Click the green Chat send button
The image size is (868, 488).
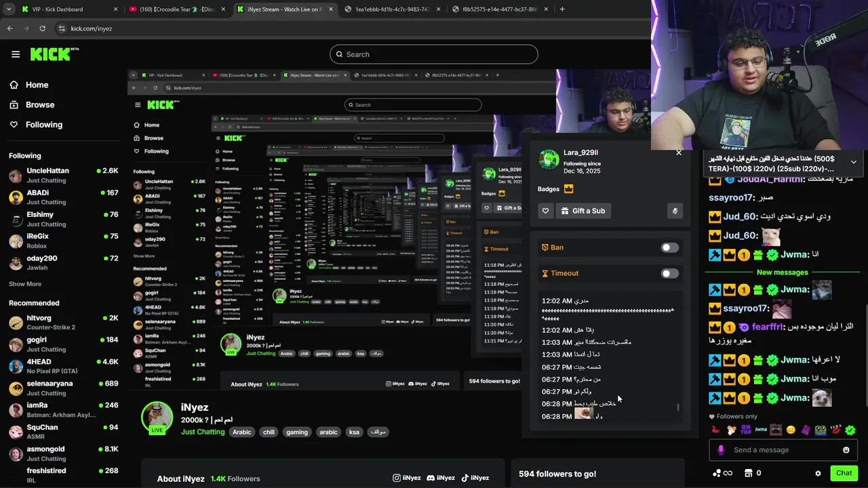[x=844, y=473]
